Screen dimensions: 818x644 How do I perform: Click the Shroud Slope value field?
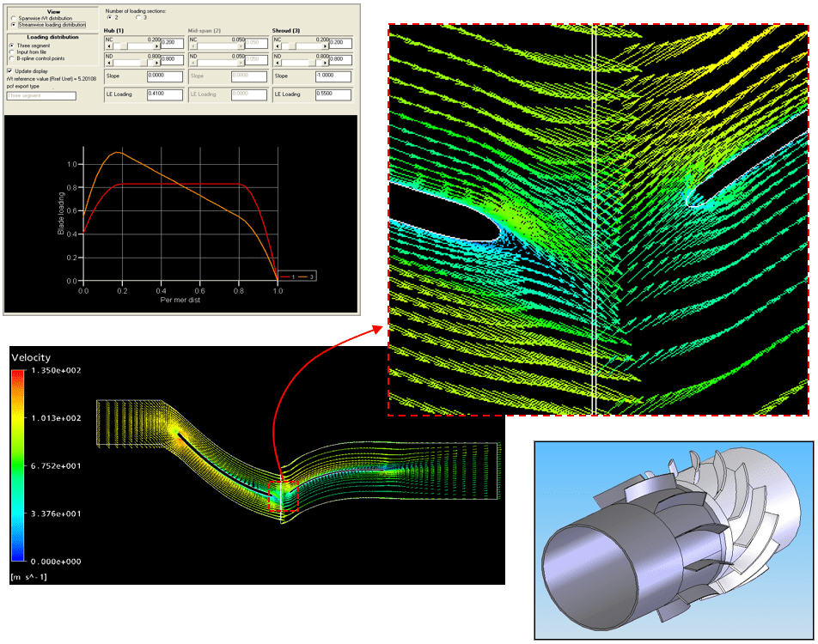[333, 76]
